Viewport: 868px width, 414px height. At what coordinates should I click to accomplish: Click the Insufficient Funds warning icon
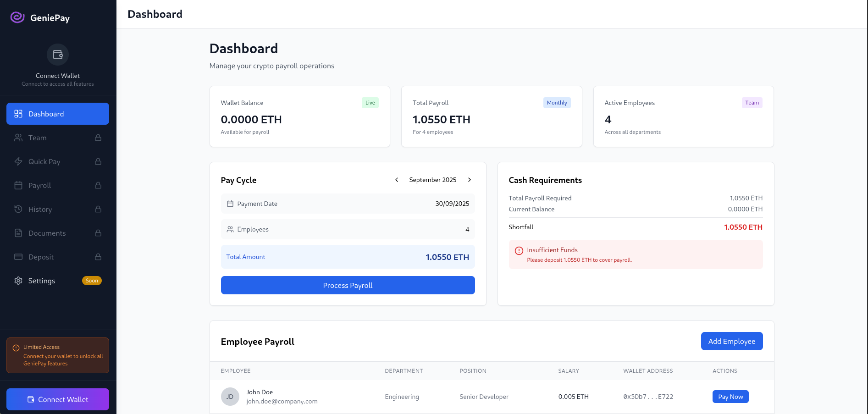[519, 251]
